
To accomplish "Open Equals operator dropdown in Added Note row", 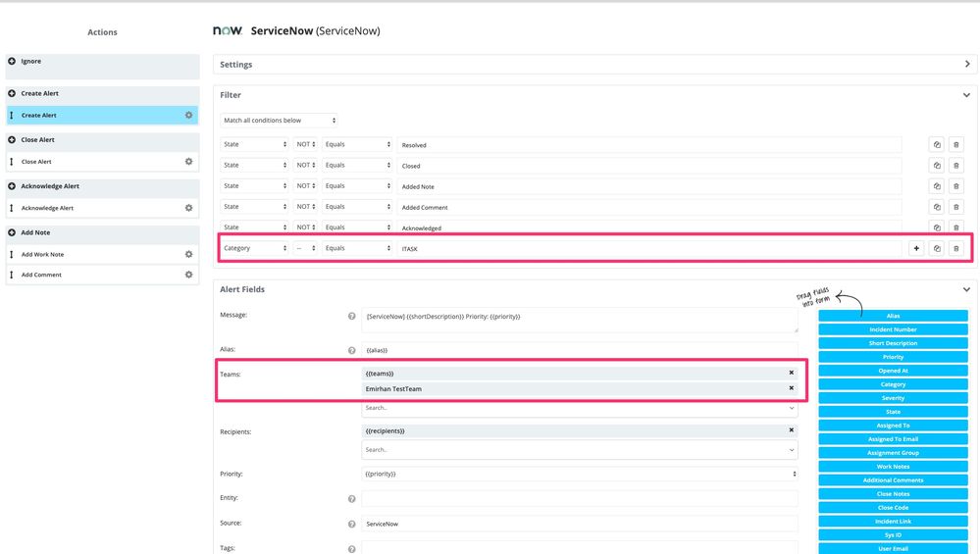I will [x=357, y=185].
